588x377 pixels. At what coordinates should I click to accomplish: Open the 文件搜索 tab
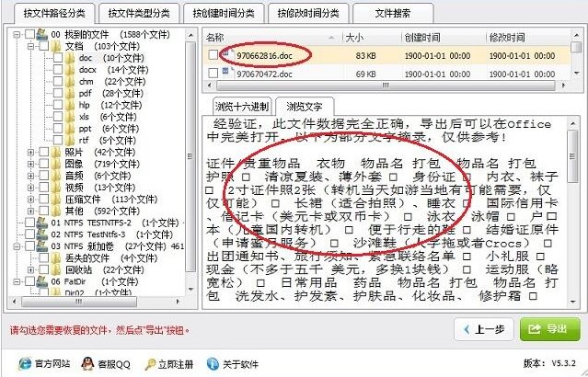[393, 14]
